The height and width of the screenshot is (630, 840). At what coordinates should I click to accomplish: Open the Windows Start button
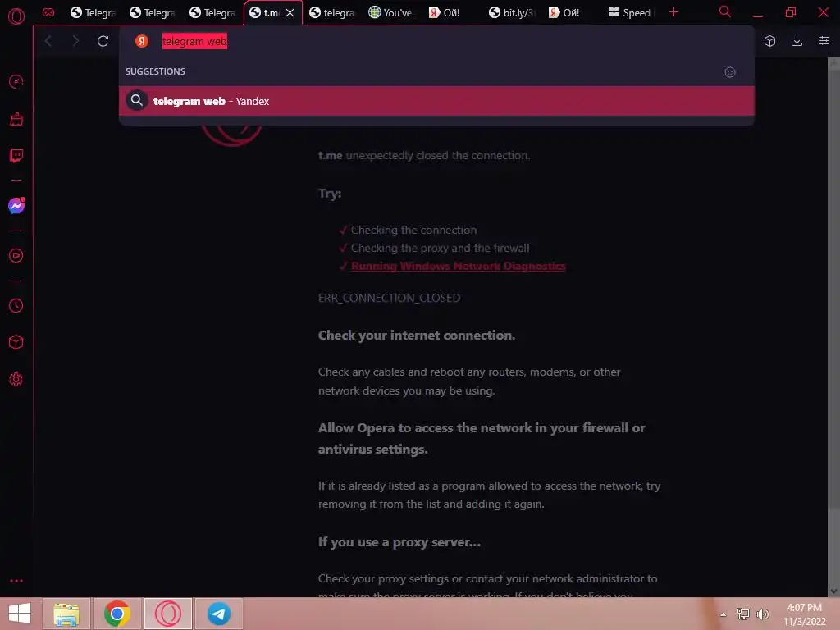[x=20, y=614]
